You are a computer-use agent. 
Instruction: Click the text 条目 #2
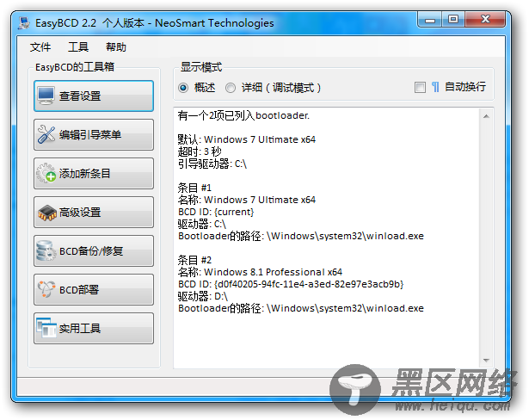(194, 260)
